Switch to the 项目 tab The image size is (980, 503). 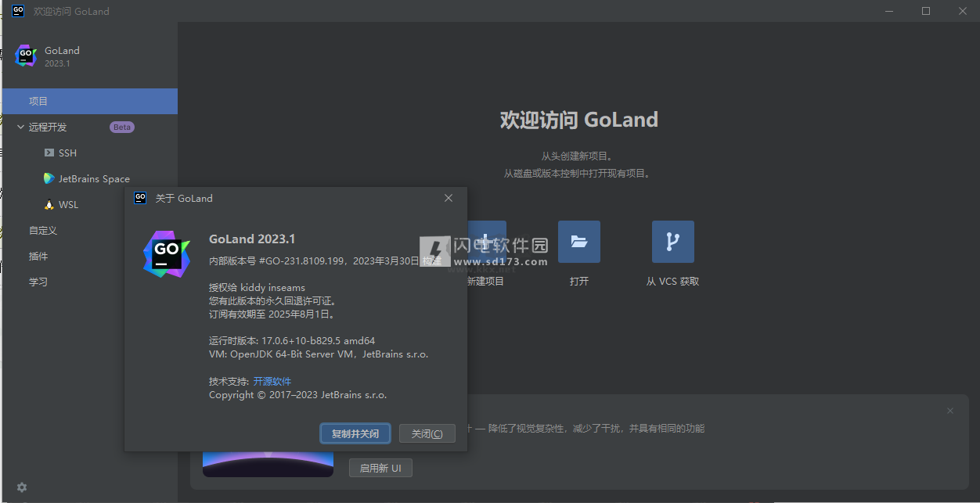click(x=38, y=101)
